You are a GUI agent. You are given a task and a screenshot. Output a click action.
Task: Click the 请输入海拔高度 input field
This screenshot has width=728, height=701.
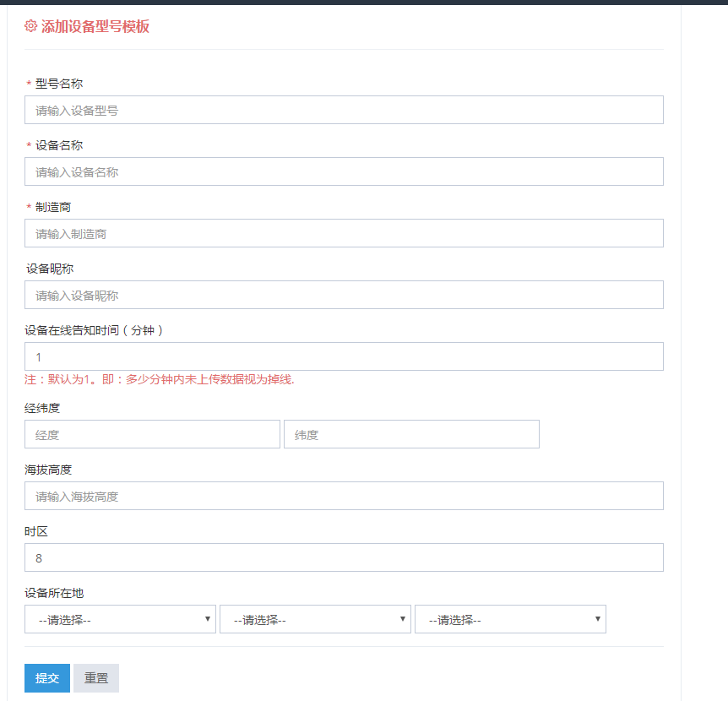[x=344, y=496]
